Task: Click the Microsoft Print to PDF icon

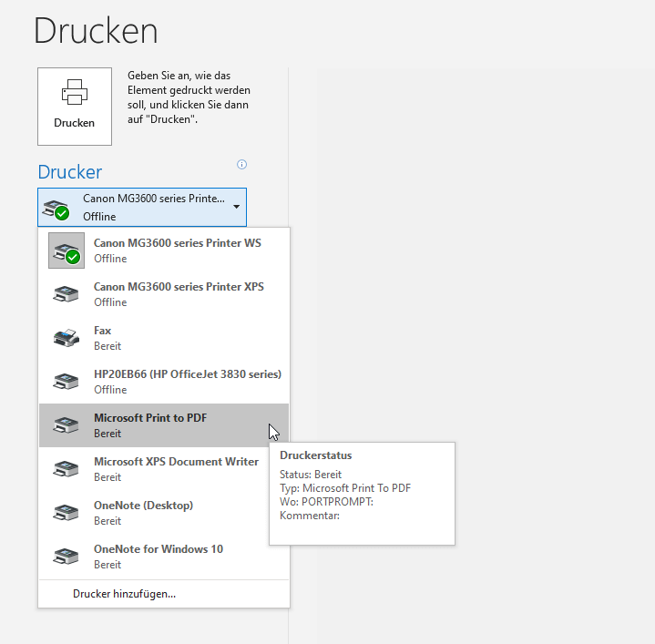Action: pyautogui.click(x=66, y=425)
